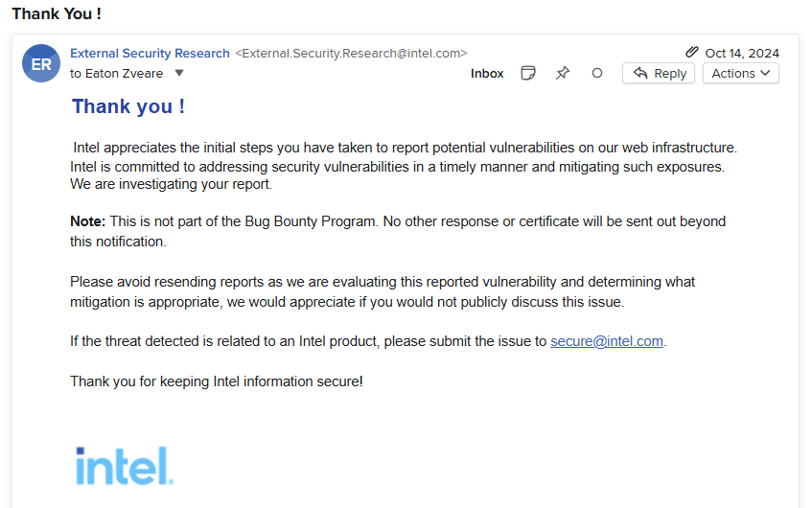This screenshot has width=812, height=508.
Task: Pin this email with the pin icon
Action: tap(563, 73)
